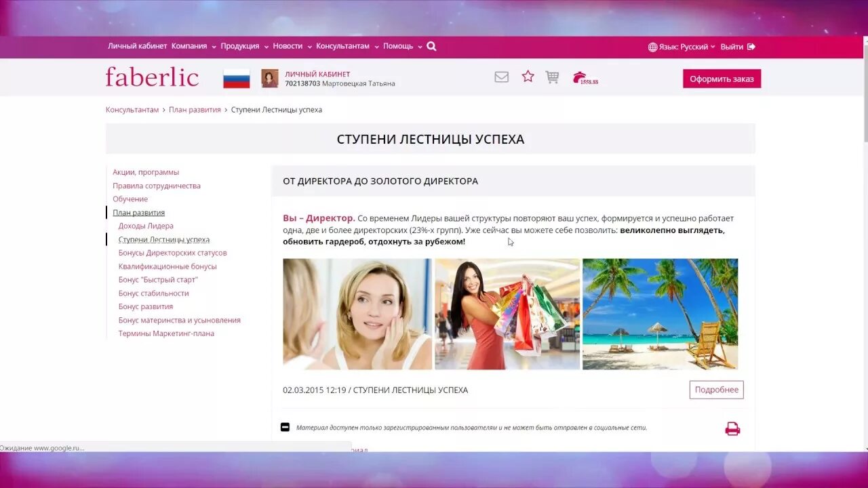Open Бонус развития sidebar link
The image size is (868, 488).
pos(145,306)
